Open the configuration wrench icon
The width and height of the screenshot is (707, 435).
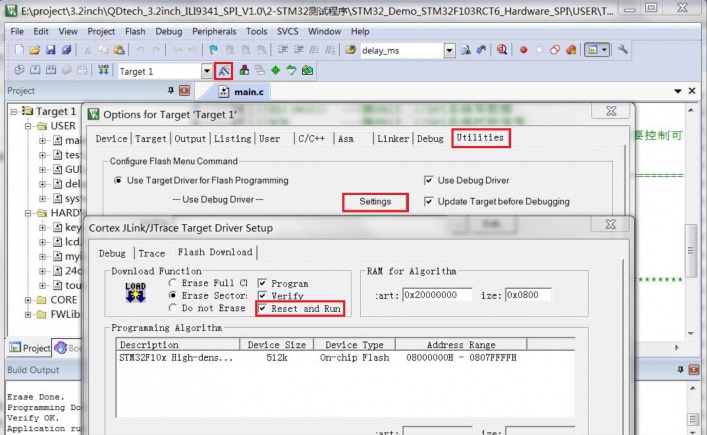[x=623, y=50]
